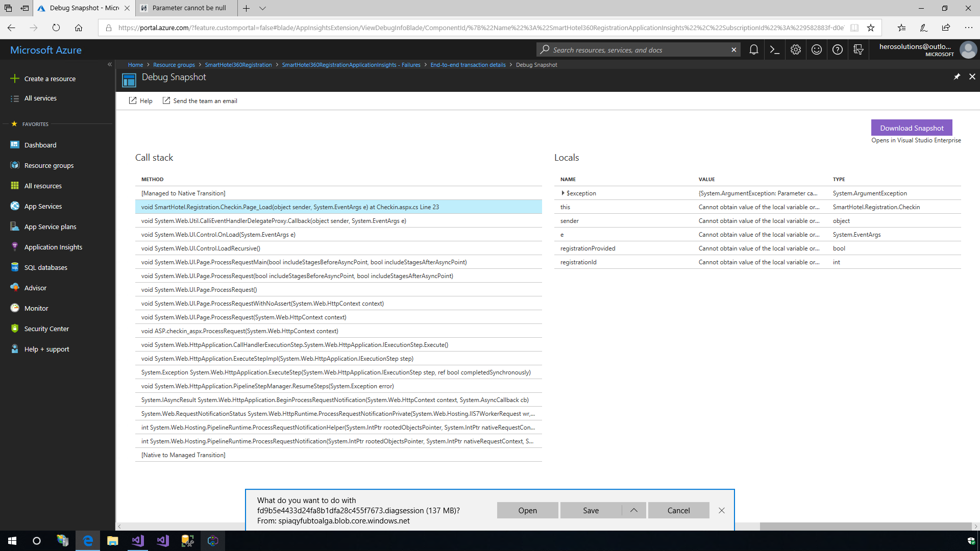Click the feedback smiley icon
980x551 pixels.
[x=816, y=49]
